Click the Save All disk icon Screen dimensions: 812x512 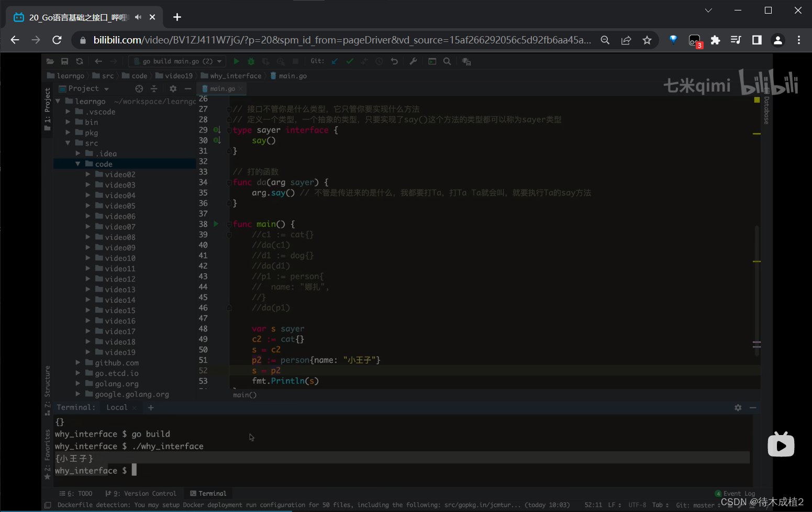(65, 61)
